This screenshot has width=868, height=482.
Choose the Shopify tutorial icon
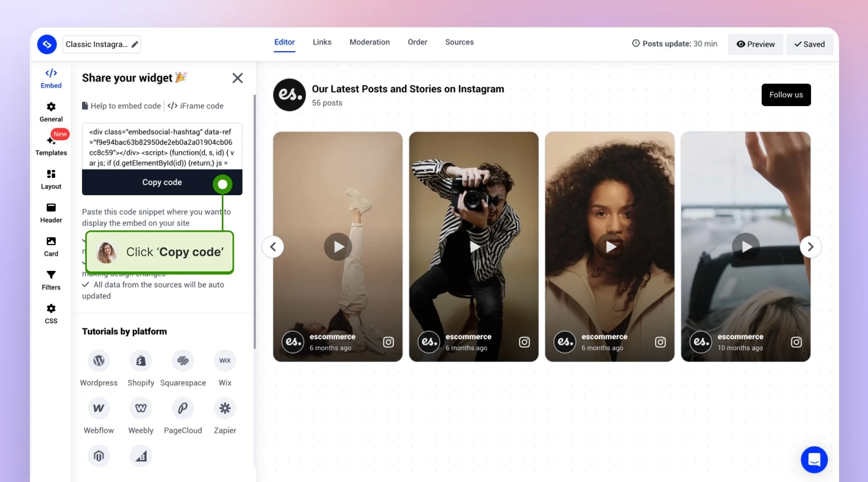point(141,361)
